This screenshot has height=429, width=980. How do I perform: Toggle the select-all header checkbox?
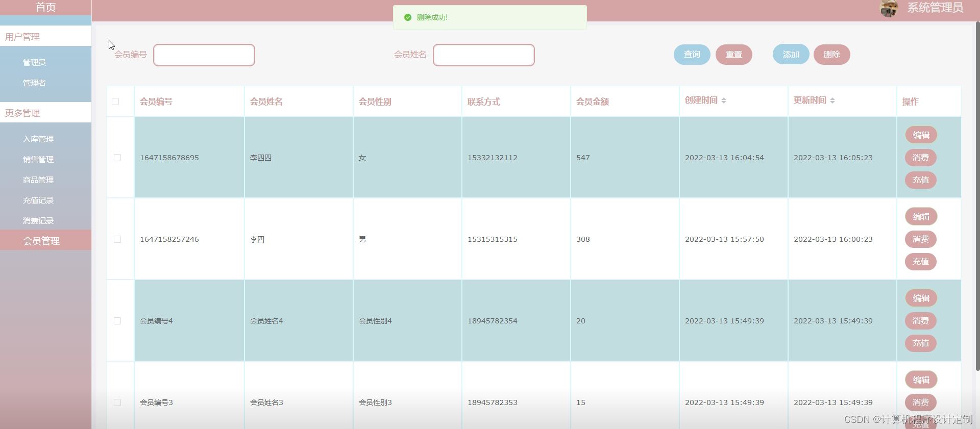click(115, 102)
